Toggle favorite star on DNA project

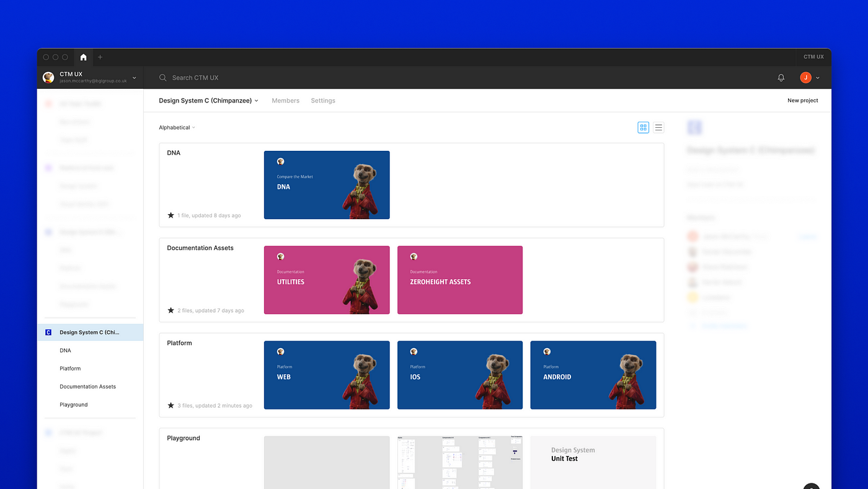coord(171,215)
